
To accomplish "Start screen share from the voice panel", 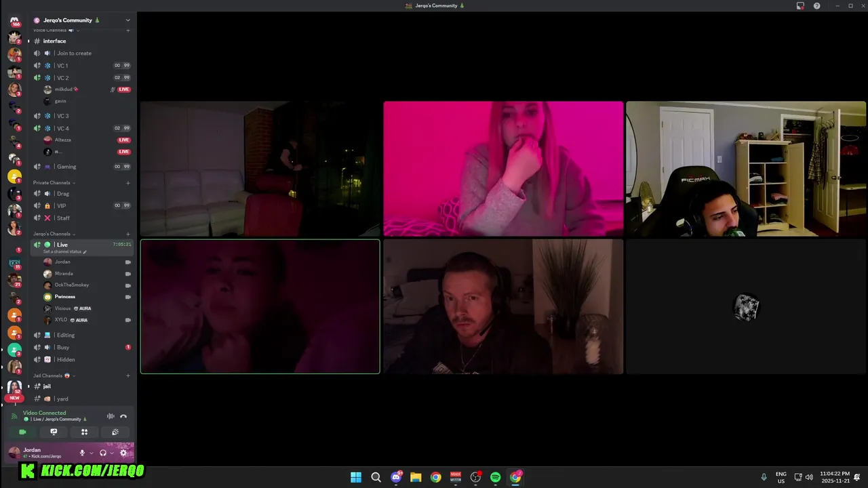I will pos(54,432).
